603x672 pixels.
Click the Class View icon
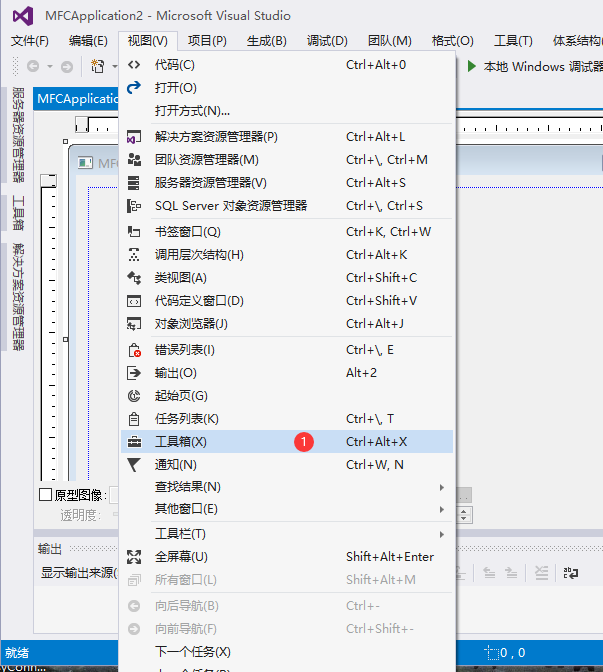point(134,278)
